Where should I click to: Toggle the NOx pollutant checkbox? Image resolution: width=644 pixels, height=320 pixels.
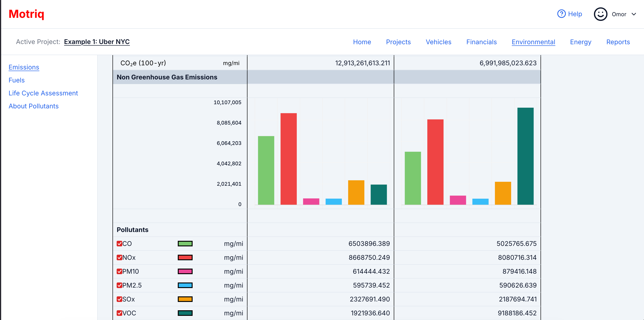119,257
